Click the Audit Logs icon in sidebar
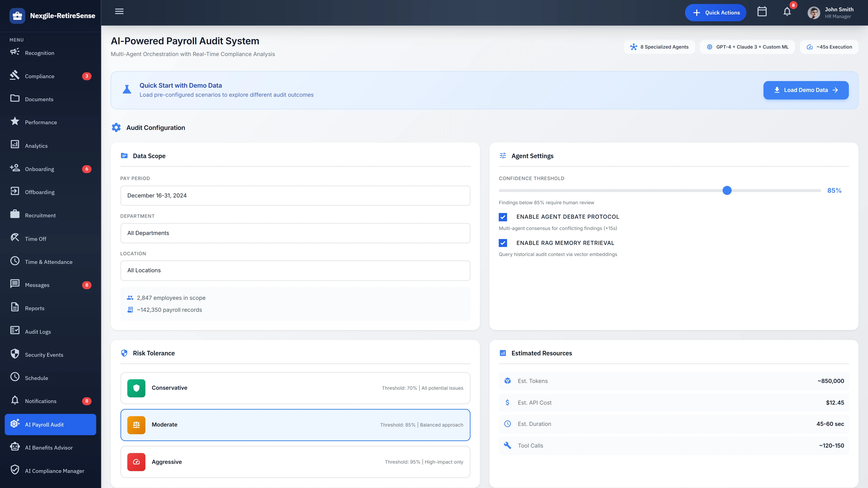This screenshot has height=488, width=868. (x=15, y=331)
